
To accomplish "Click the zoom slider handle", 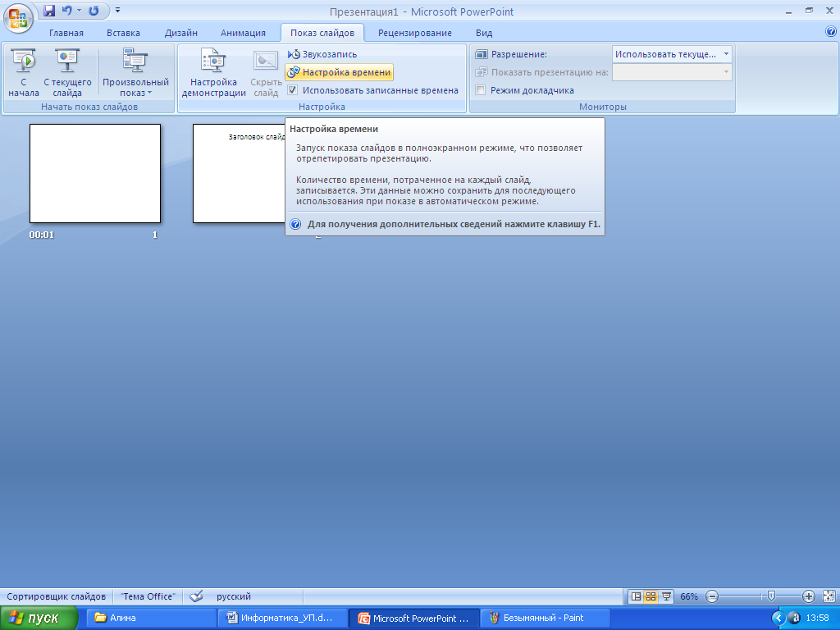I will [771, 596].
